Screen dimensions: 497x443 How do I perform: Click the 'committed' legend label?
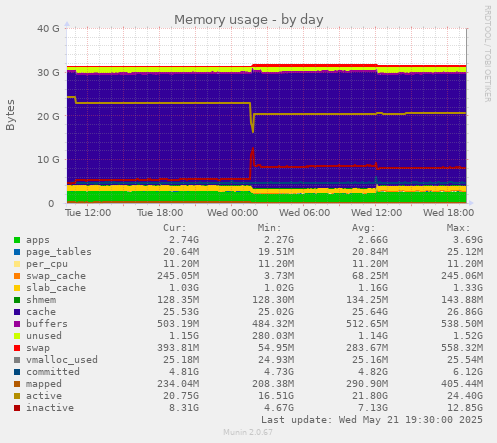(53, 372)
